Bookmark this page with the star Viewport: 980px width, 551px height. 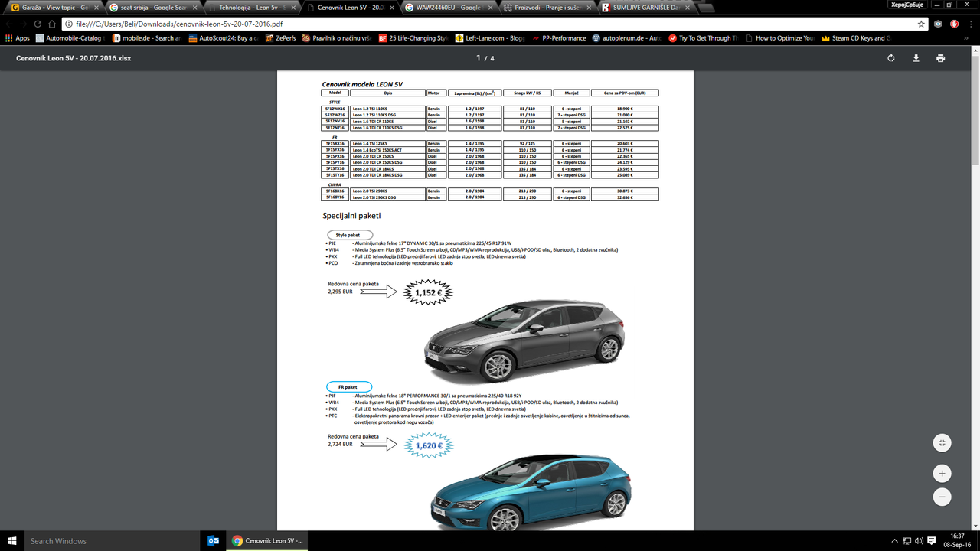click(x=921, y=24)
